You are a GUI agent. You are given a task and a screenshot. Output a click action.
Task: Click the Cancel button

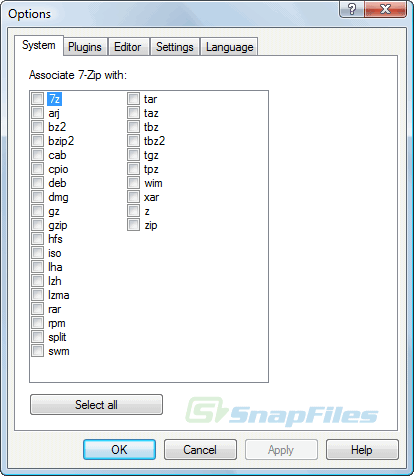pos(200,450)
